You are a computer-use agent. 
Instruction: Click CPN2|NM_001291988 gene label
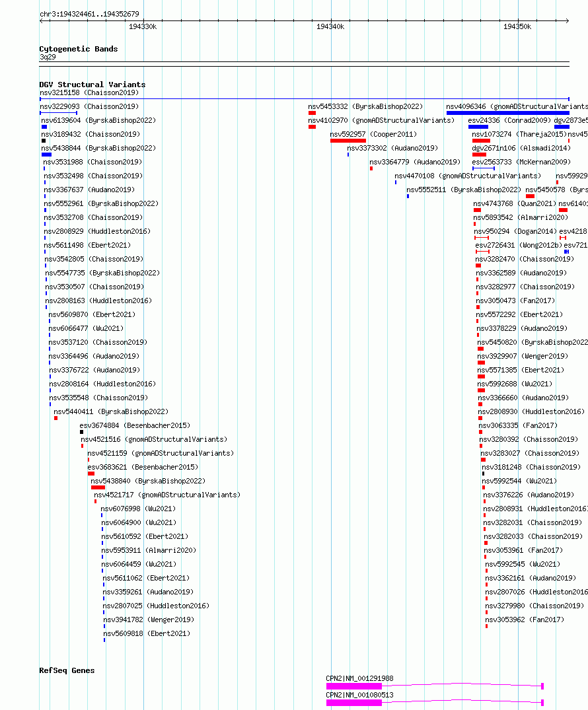pyautogui.click(x=359, y=679)
